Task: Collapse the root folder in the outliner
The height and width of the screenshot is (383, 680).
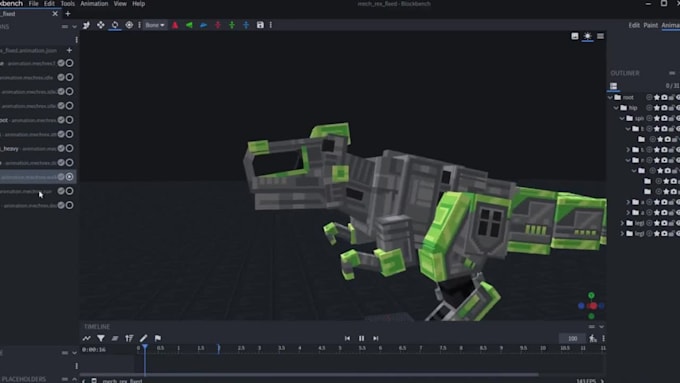Action: click(x=611, y=97)
